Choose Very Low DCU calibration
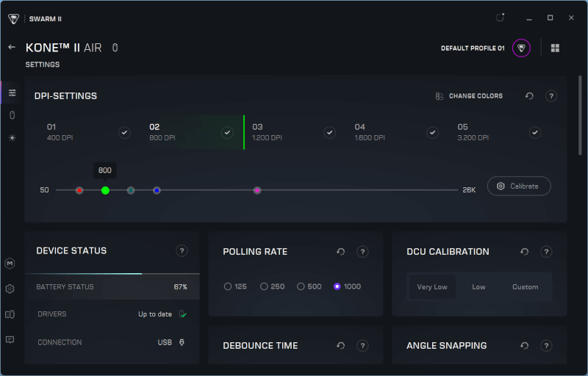The image size is (588, 376). (x=432, y=287)
